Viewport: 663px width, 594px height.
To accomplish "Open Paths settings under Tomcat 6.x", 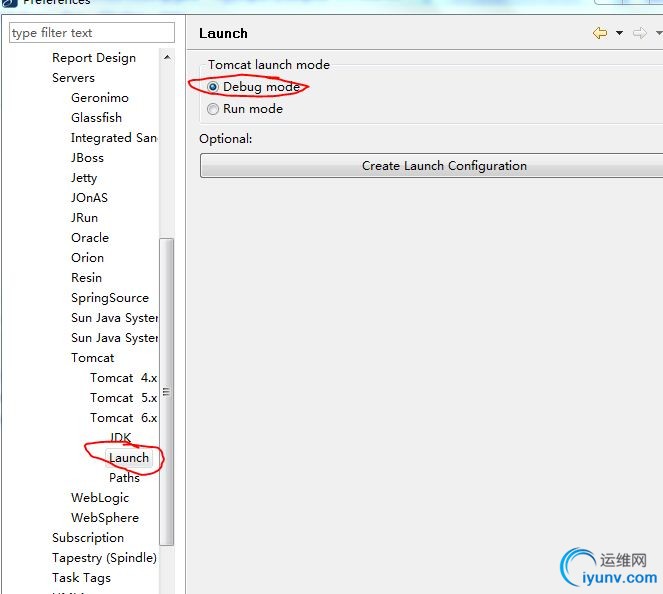I will coord(124,478).
